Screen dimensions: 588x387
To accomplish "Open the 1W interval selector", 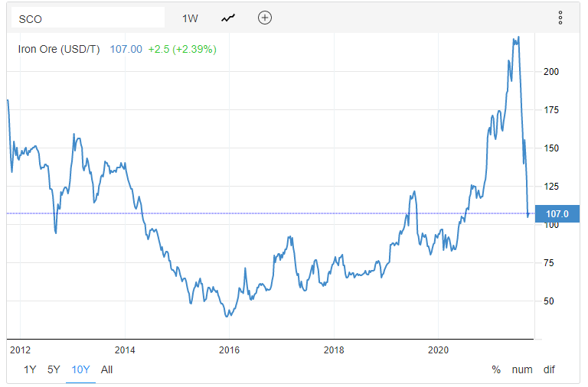I will point(190,18).
